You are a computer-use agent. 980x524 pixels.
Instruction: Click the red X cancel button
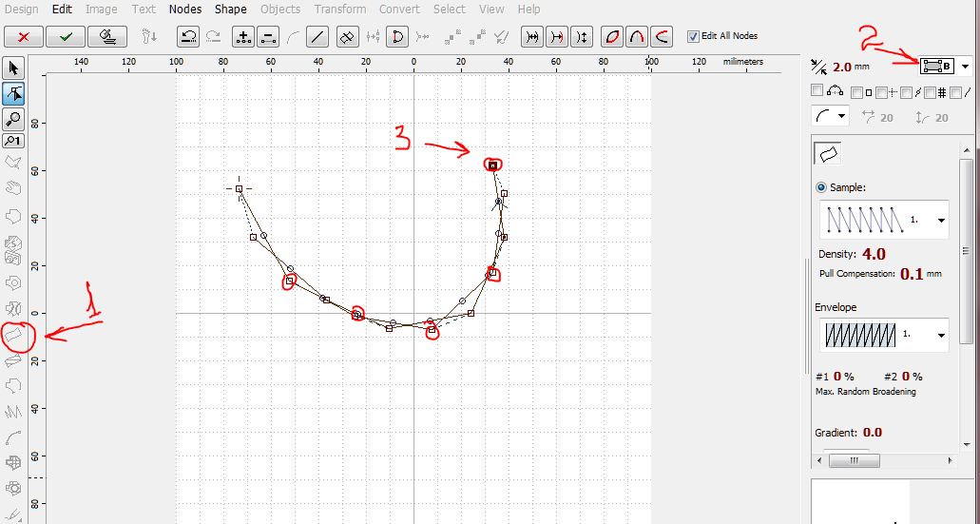tap(23, 37)
